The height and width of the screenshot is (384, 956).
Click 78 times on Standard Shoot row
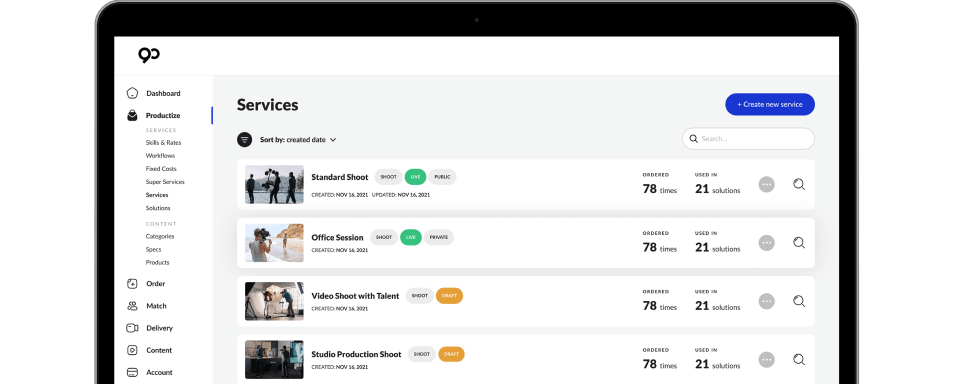(x=660, y=190)
